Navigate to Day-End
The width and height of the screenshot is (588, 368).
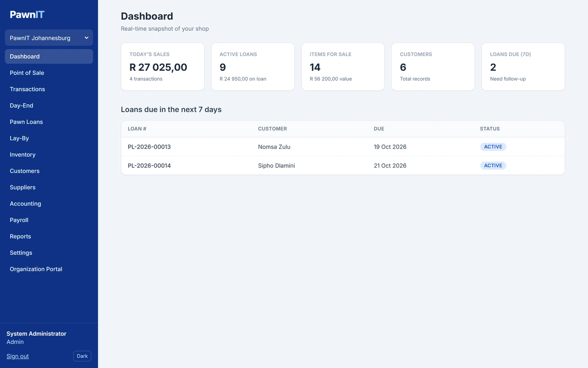49,105
